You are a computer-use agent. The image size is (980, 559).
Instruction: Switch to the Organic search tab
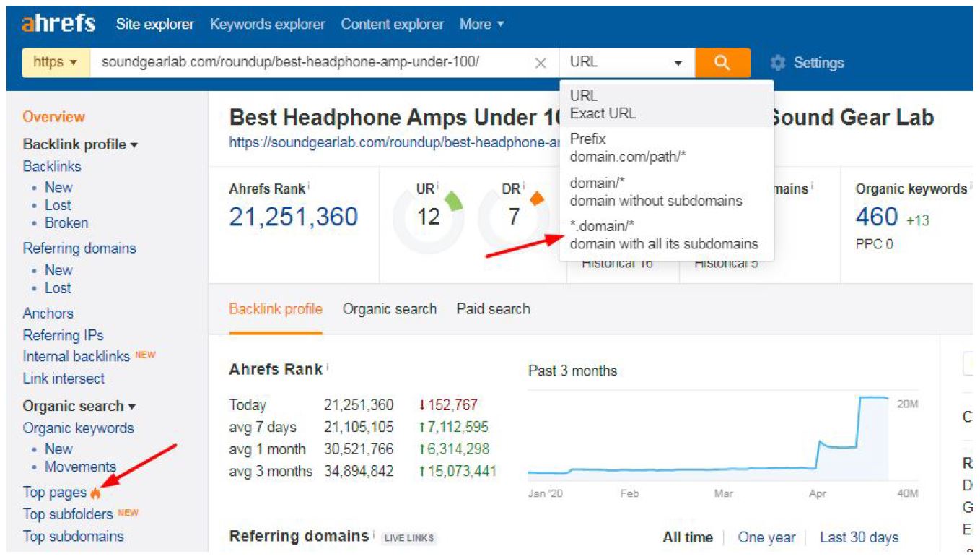(390, 309)
